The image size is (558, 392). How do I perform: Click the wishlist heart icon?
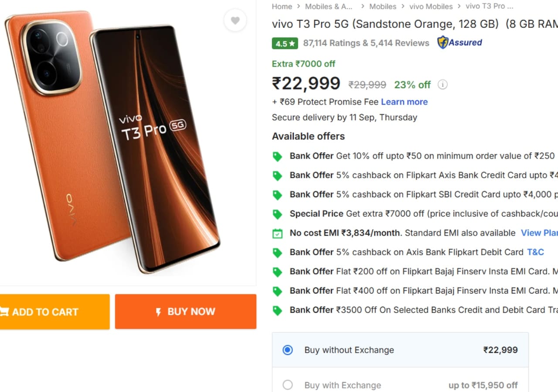tap(235, 20)
